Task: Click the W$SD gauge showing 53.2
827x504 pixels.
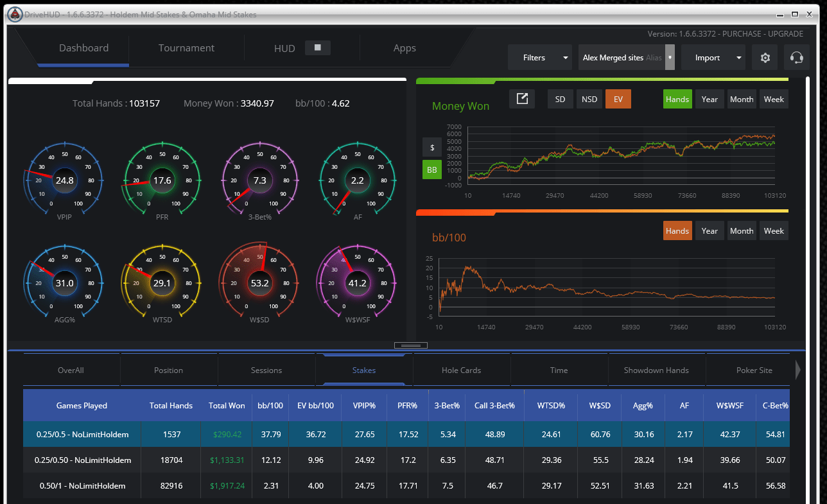Action: [x=259, y=282]
